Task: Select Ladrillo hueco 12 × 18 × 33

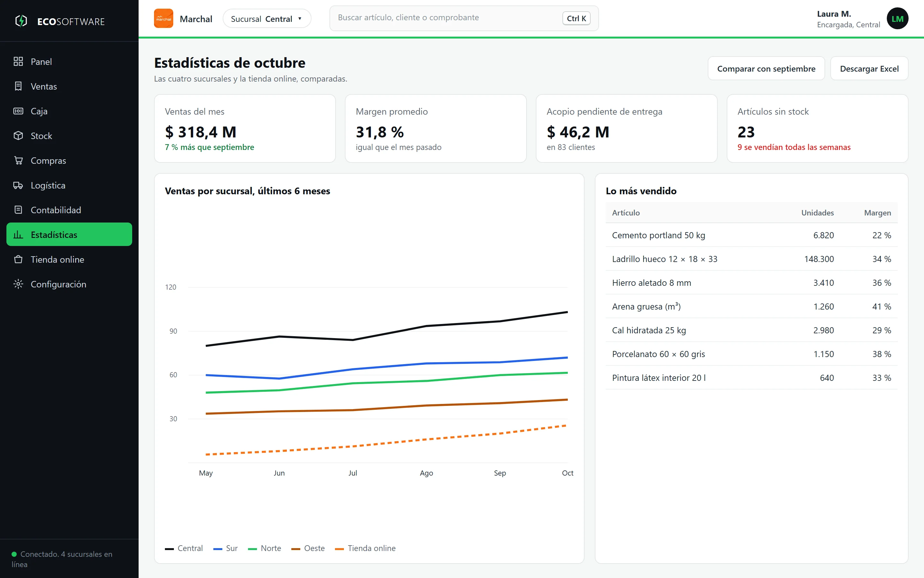Action: pos(751,259)
